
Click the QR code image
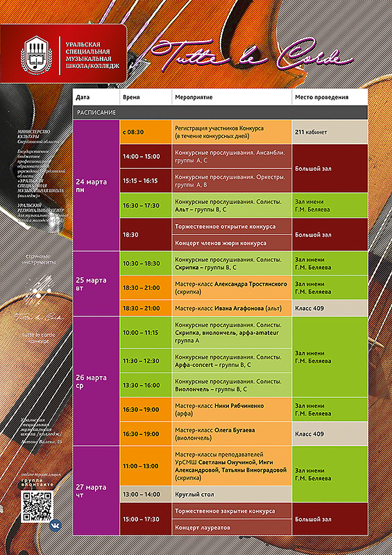click(37, 506)
